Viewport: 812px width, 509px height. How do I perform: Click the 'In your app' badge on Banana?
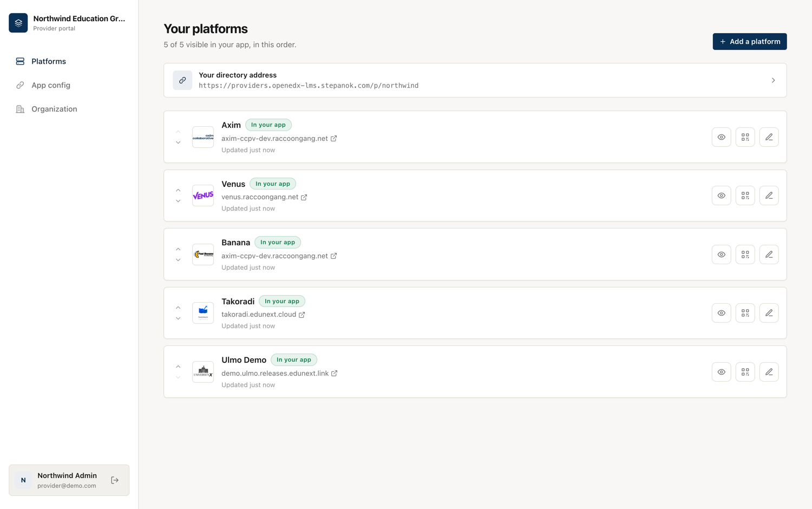[278, 243]
